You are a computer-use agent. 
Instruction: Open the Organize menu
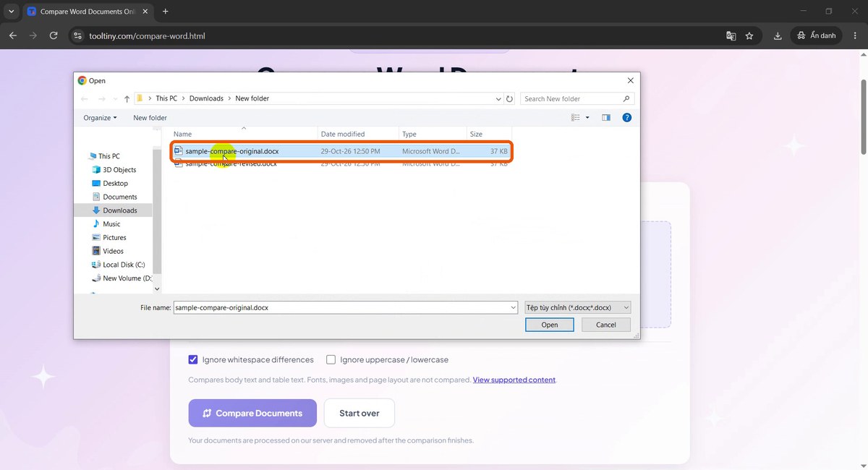click(100, 118)
